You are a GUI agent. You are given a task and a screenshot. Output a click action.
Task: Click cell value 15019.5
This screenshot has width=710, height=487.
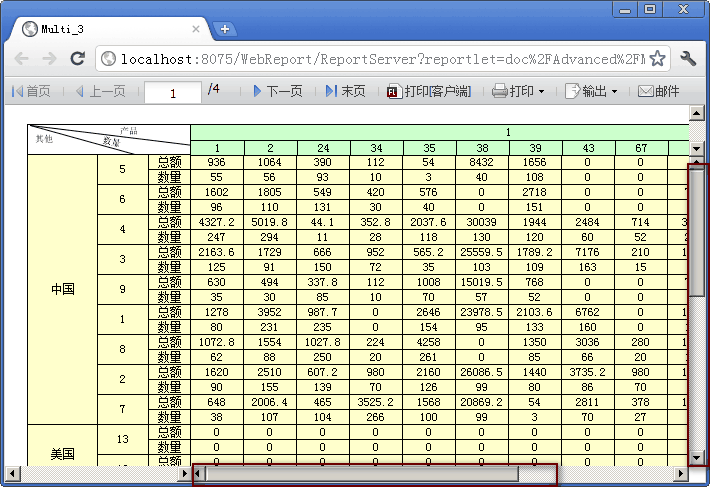click(481, 282)
